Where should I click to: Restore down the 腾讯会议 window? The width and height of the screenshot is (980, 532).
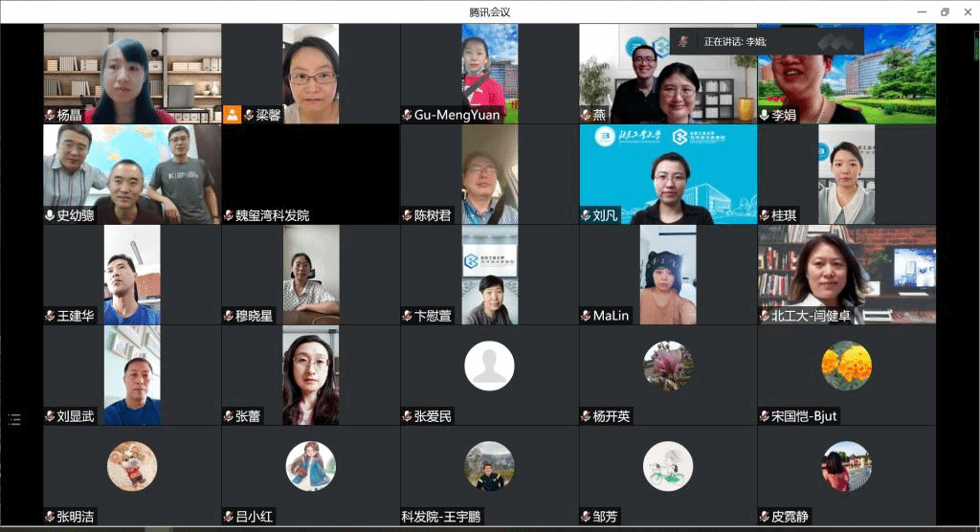pyautogui.click(x=945, y=11)
